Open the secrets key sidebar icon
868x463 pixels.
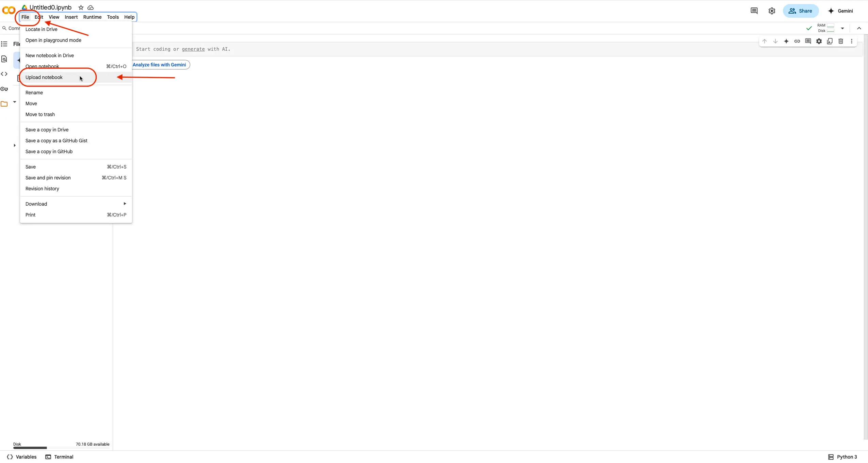[x=4, y=89]
